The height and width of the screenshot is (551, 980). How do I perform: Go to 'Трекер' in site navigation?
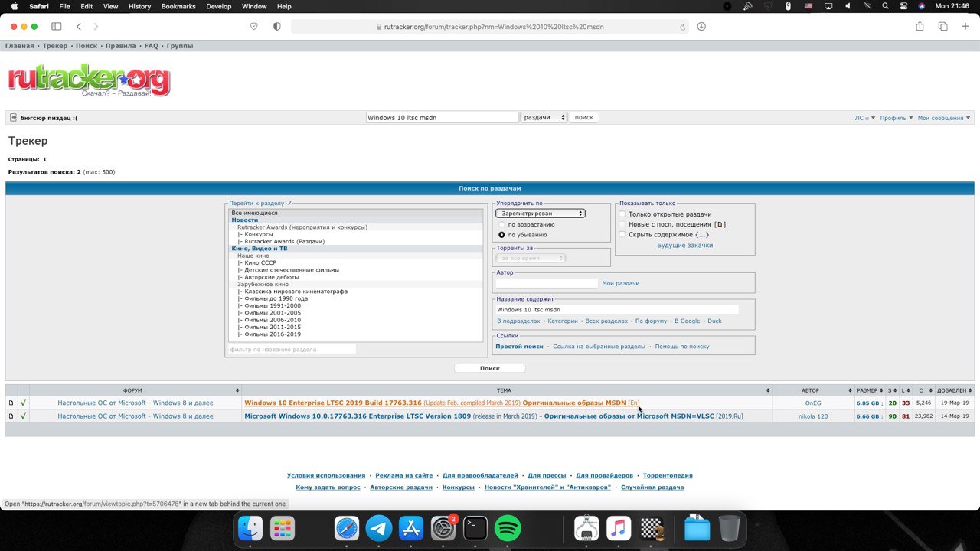coord(55,46)
